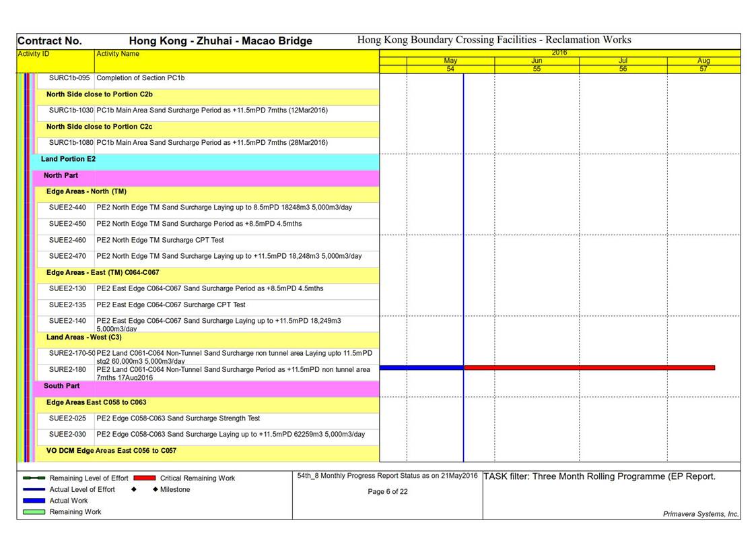Select the North Side close to Portion C2b group
Viewport: 756px width, 535px height.
[208, 97]
